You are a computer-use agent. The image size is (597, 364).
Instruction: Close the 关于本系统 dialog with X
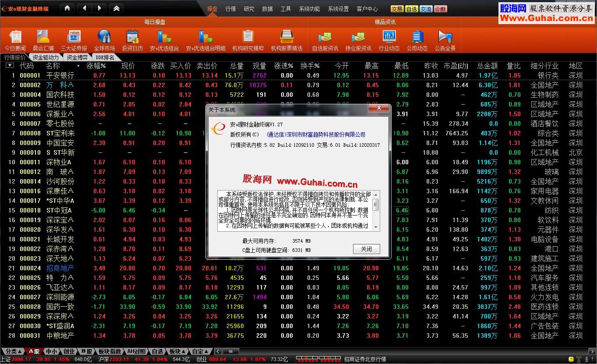378,109
